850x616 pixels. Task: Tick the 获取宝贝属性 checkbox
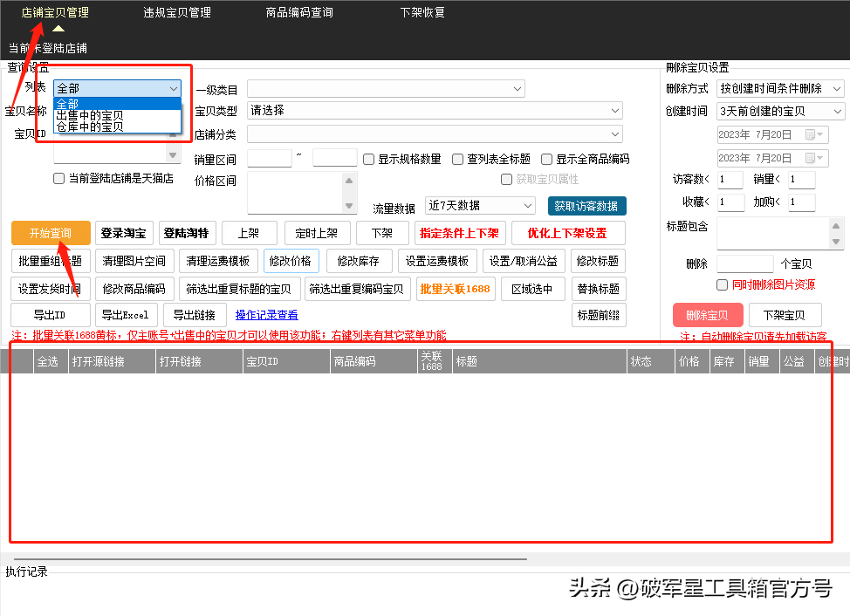tap(506, 180)
